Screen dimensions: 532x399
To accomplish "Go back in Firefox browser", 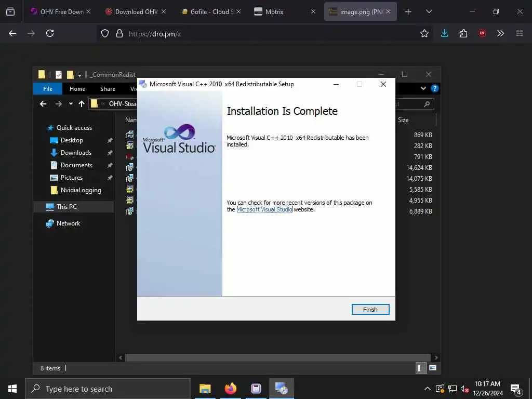I will (x=12, y=33).
